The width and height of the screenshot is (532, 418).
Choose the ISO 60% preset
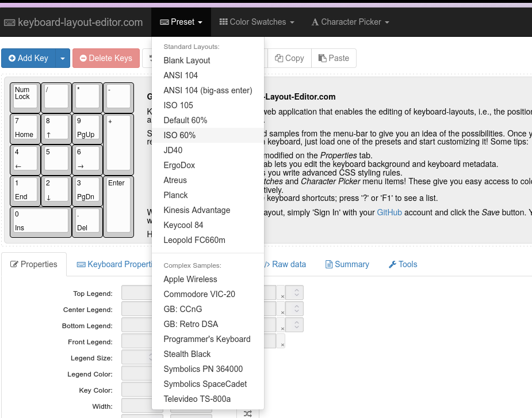[179, 135]
